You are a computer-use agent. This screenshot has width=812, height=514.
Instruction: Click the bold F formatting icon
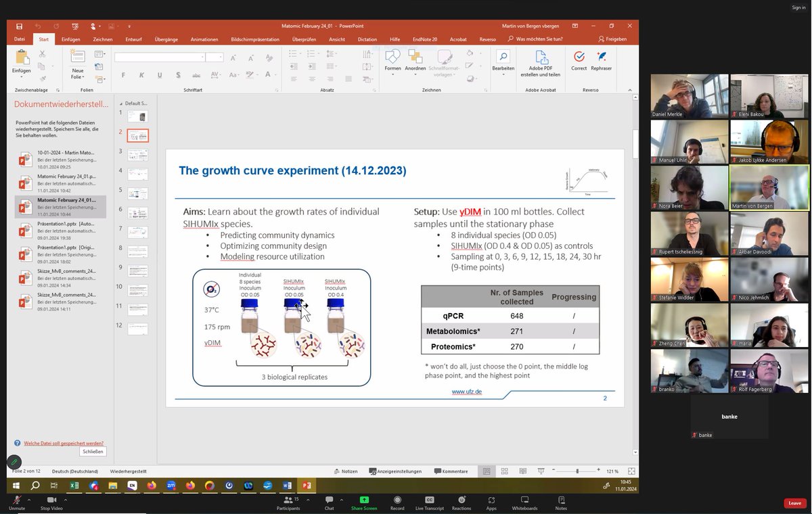123,75
